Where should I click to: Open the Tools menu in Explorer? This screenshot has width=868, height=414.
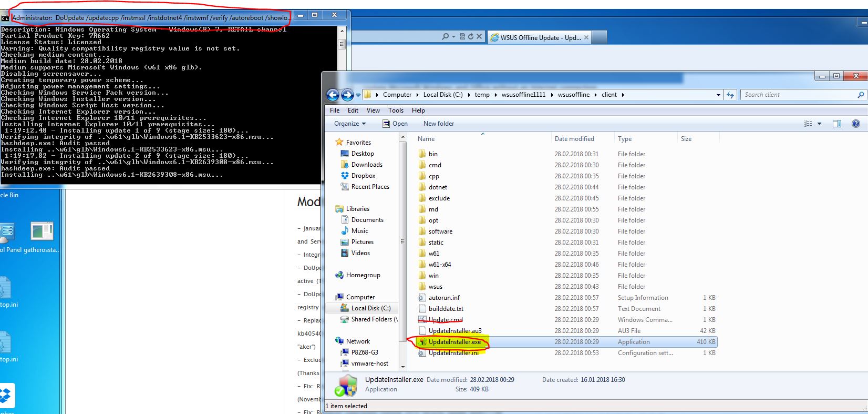tap(396, 110)
